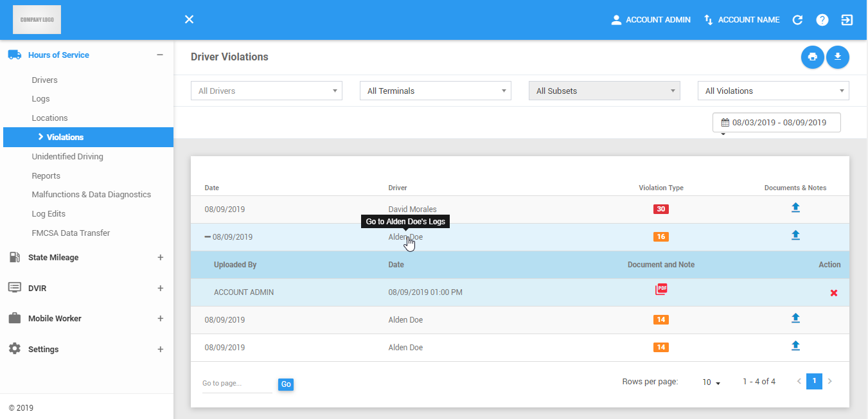
Task: Go to next page arrow
Action: [x=829, y=381]
